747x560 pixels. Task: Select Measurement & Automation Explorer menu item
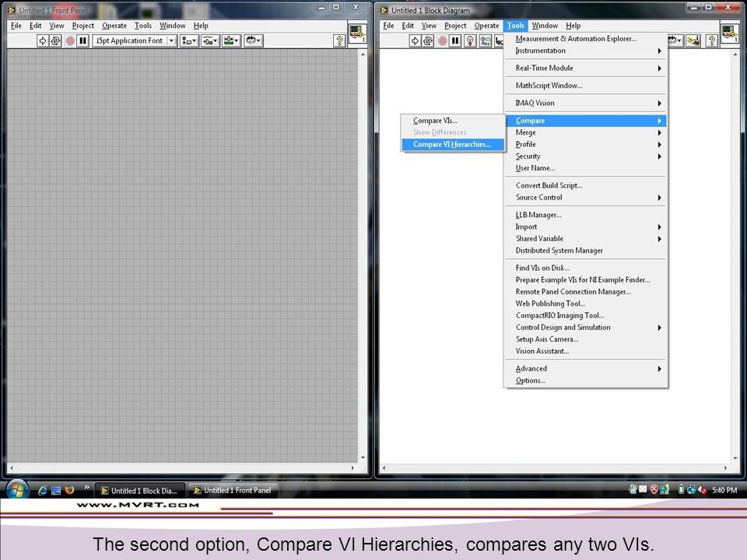click(x=585, y=39)
